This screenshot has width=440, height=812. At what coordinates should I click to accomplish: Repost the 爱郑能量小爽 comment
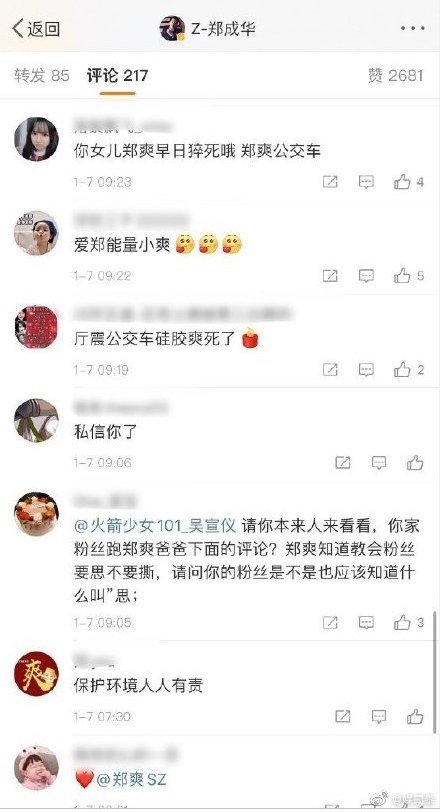(330, 276)
